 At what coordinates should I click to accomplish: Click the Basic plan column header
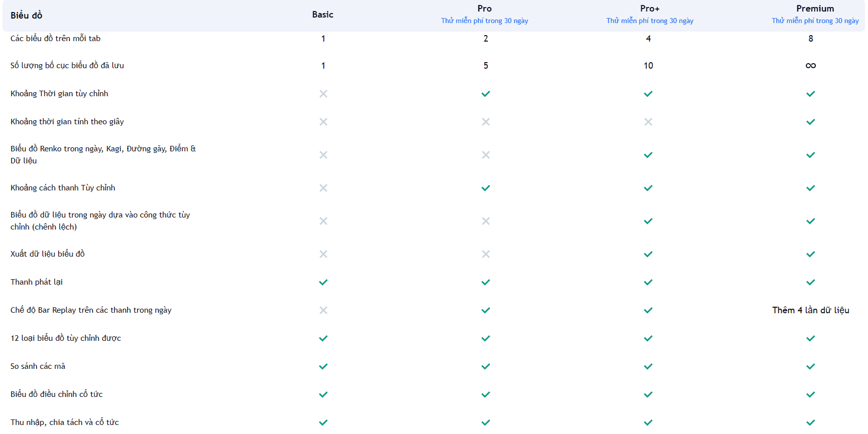tap(322, 15)
